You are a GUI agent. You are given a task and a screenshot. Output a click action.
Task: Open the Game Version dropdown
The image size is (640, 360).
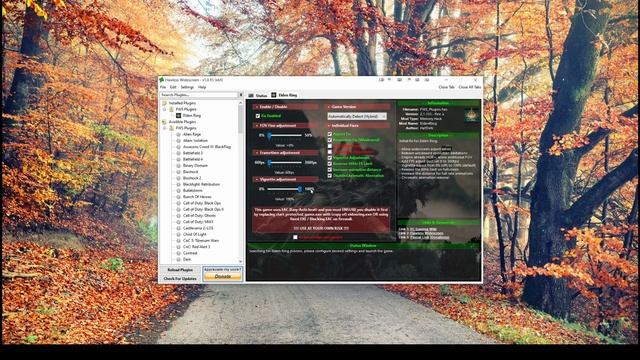tap(357, 116)
